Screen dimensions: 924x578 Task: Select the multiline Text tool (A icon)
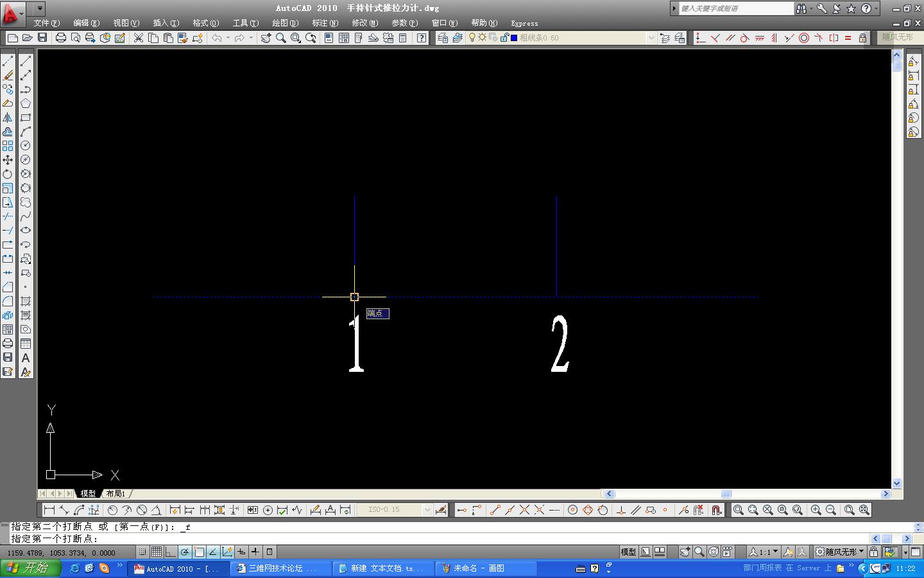[26, 358]
